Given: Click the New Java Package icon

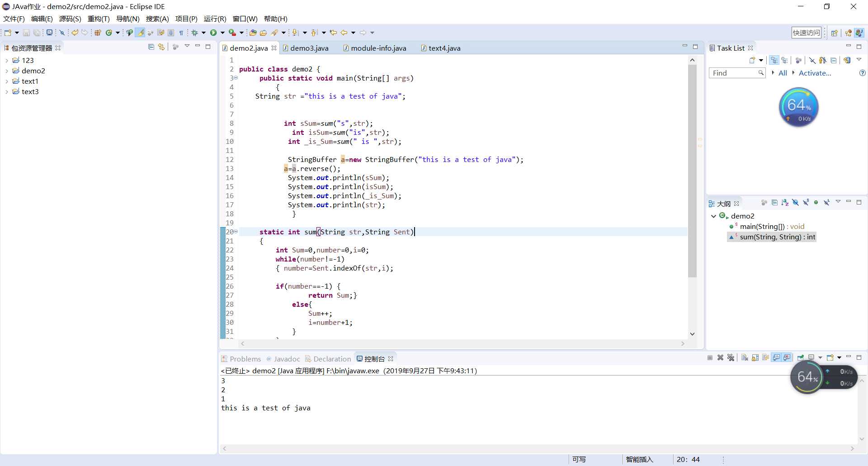Looking at the screenshot, I should (x=98, y=33).
